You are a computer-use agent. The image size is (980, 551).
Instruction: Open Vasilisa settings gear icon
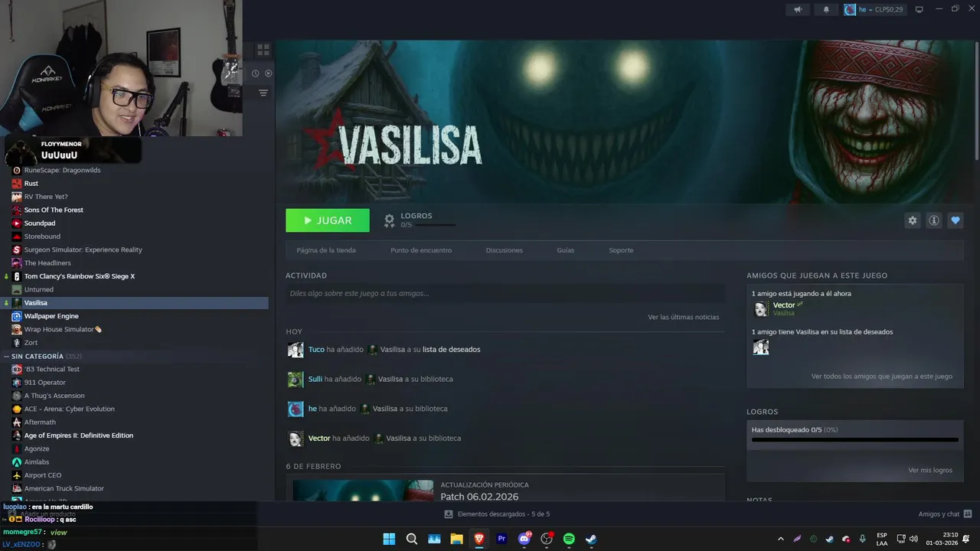click(912, 220)
